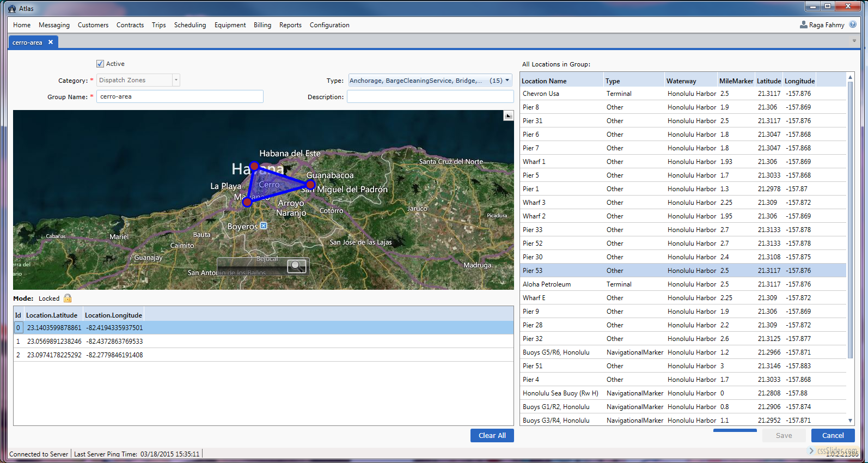
Task: Select the Pier 53 location row
Action: tap(683, 271)
